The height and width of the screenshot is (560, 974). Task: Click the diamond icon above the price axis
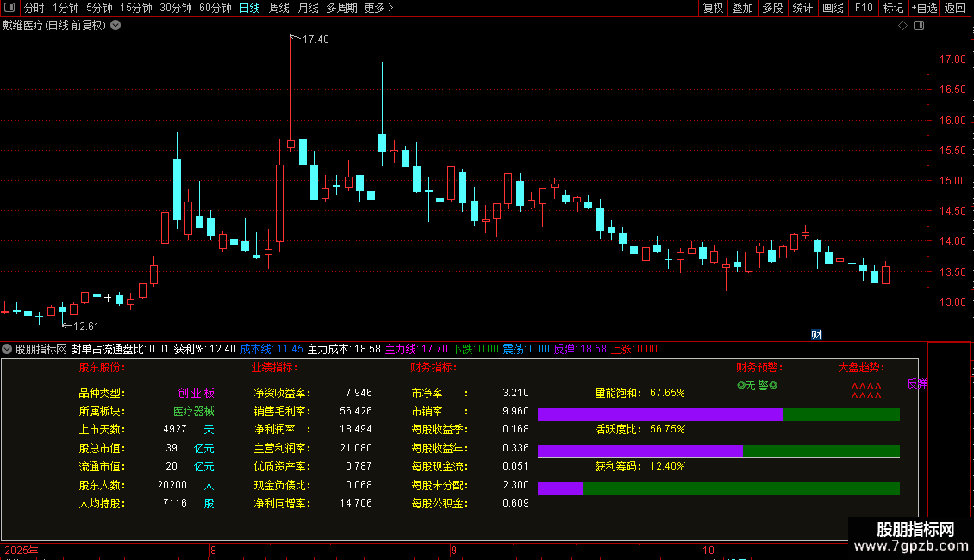(x=902, y=26)
